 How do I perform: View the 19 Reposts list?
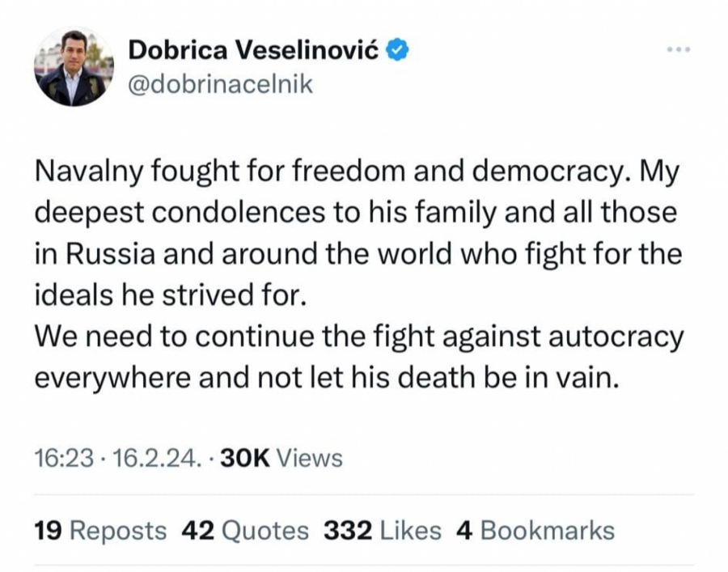click(x=100, y=531)
